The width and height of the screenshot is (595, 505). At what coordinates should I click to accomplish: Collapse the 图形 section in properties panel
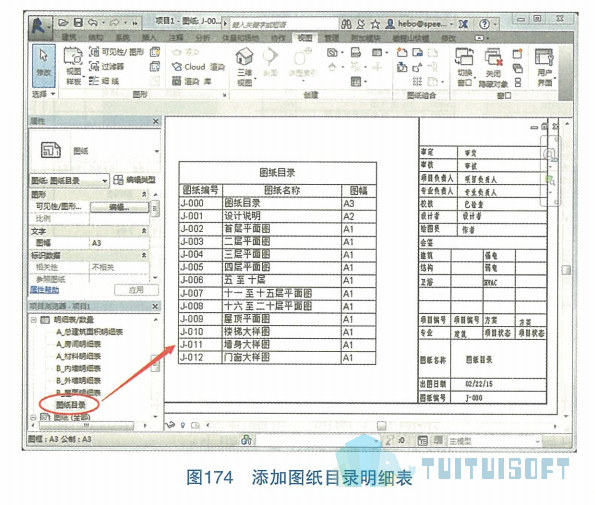click(144, 194)
